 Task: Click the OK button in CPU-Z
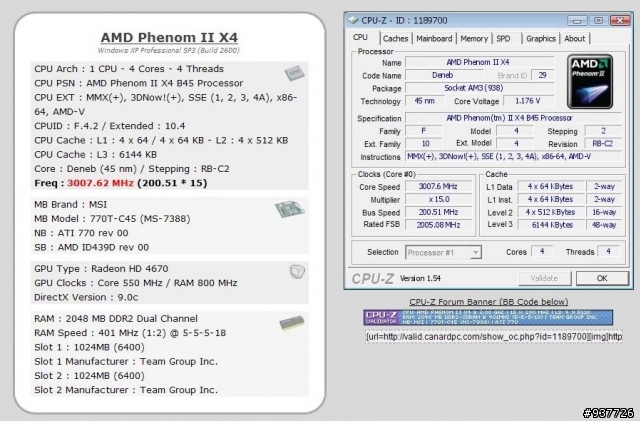coord(602,278)
